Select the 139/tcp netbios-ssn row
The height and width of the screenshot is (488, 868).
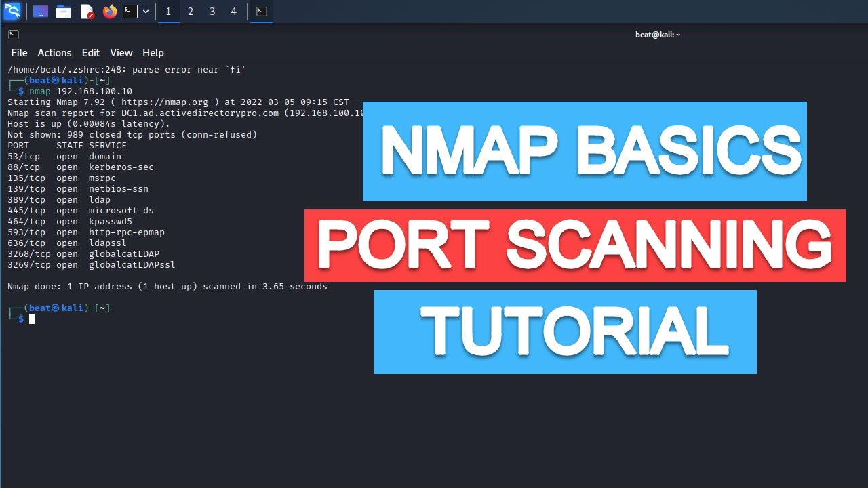pyautogui.click(x=78, y=189)
